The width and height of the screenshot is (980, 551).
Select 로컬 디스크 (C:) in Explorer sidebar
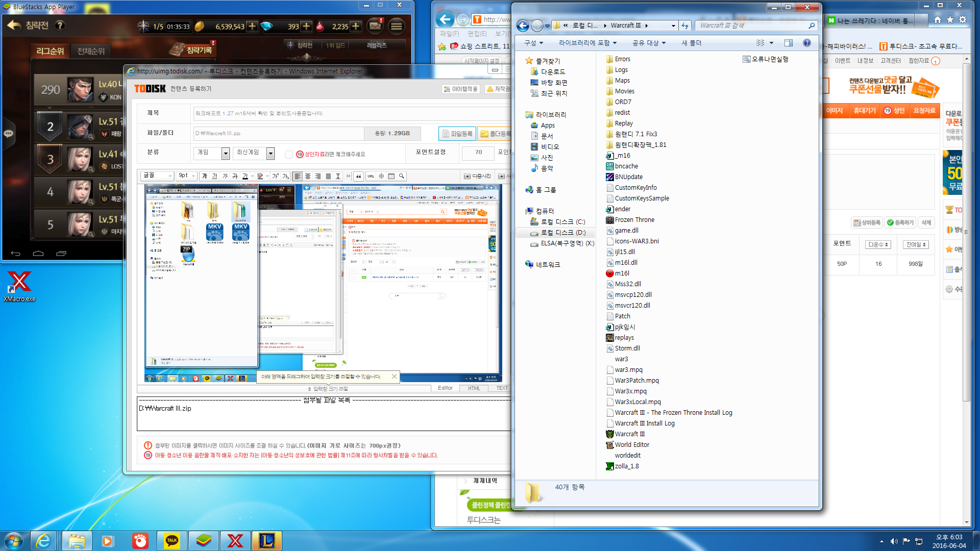click(558, 222)
